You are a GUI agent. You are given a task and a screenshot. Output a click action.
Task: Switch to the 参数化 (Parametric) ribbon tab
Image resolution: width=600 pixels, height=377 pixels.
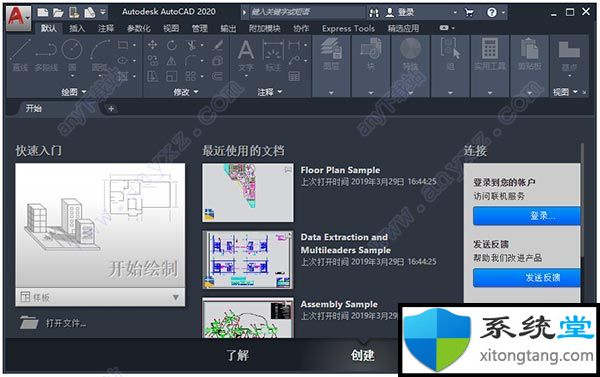[139, 28]
